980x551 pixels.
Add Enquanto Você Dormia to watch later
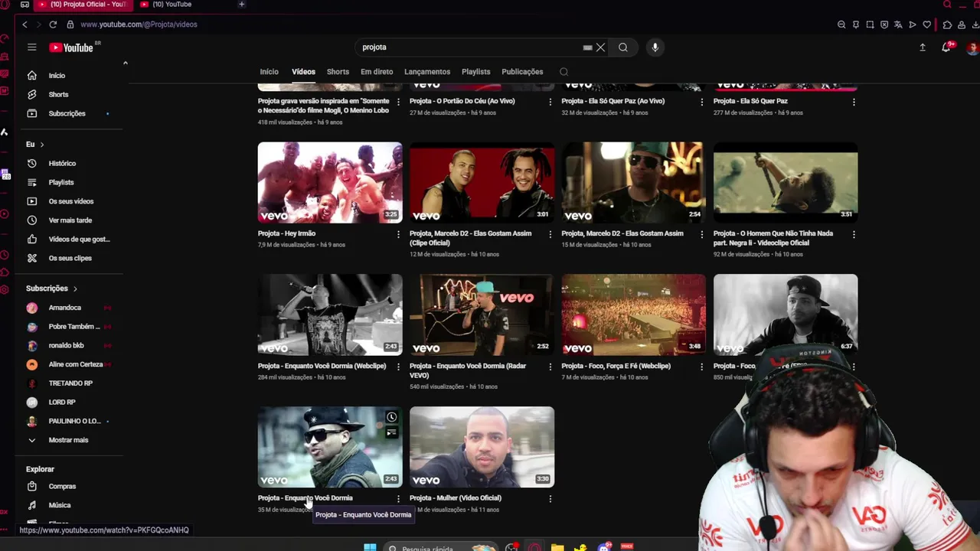391,417
